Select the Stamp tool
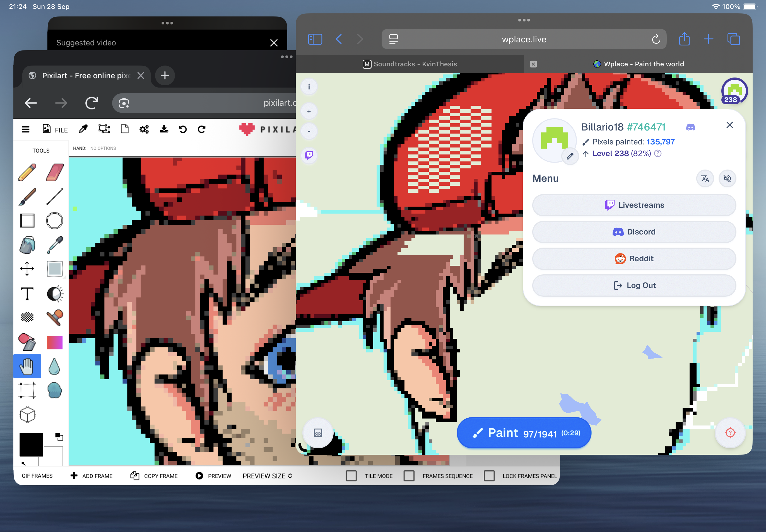This screenshot has width=766, height=532. coord(55,318)
